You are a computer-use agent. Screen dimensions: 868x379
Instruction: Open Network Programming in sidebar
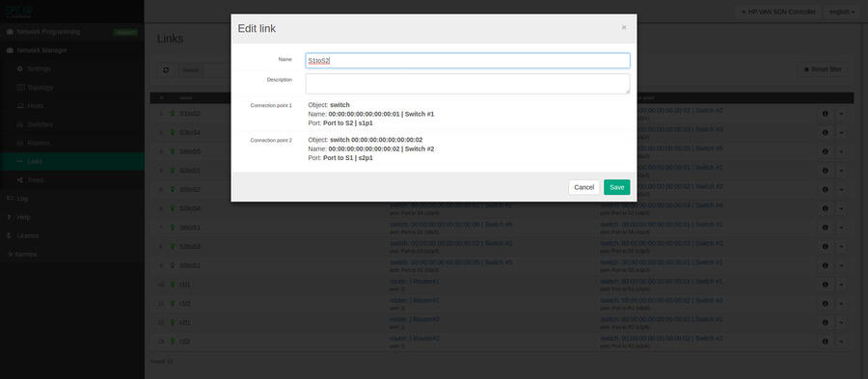pyautogui.click(x=72, y=32)
